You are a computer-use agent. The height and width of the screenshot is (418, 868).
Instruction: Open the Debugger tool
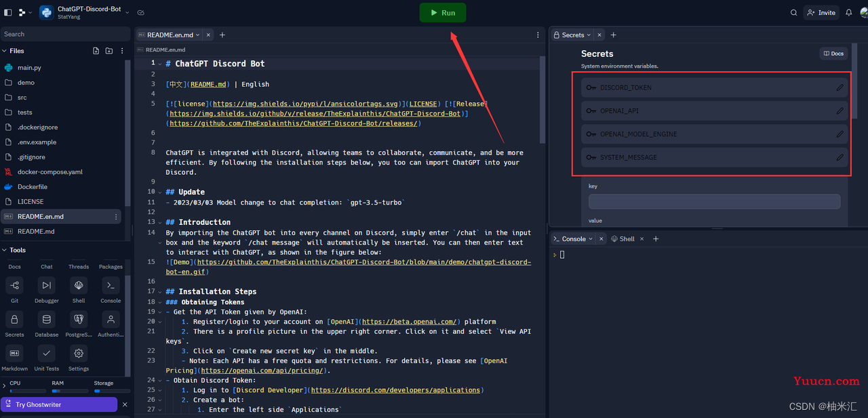click(x=46, y=290)
